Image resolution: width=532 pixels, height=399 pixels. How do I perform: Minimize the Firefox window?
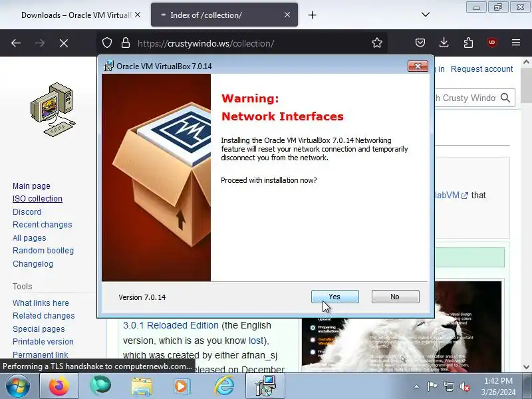click(x=476, y=7)
